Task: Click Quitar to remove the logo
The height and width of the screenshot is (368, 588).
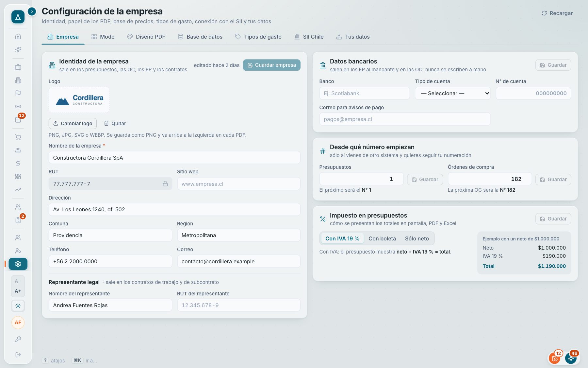Action: tap(115, 123)
